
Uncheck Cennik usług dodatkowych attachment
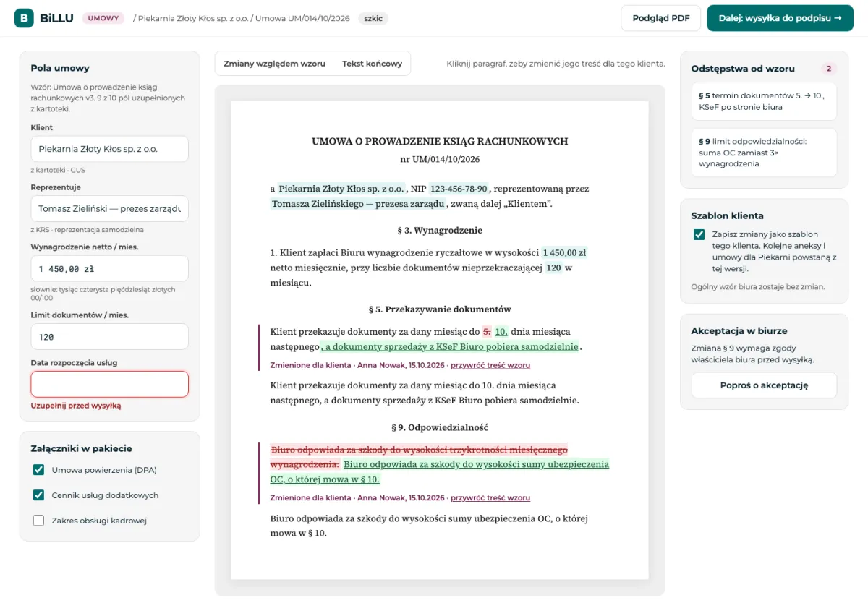point(39,495)
